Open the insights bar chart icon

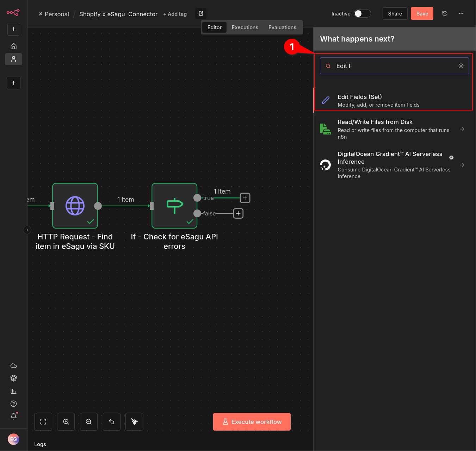pos(14,391)
